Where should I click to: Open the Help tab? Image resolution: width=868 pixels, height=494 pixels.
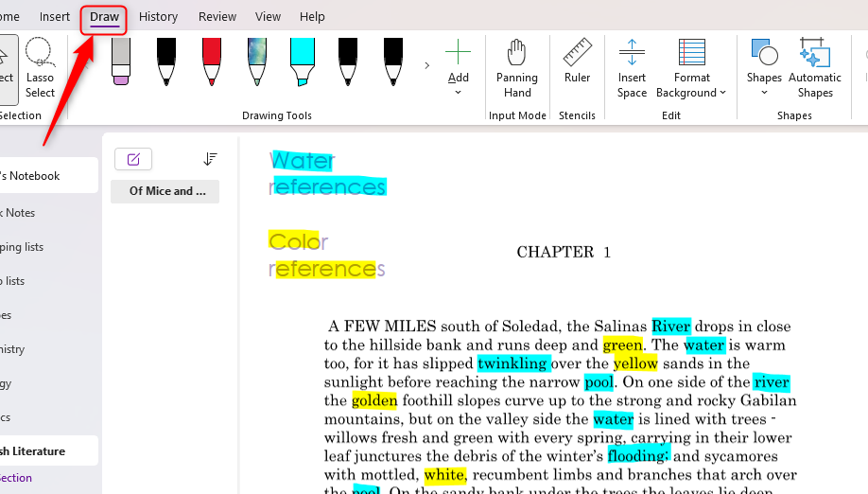(312, 17)
